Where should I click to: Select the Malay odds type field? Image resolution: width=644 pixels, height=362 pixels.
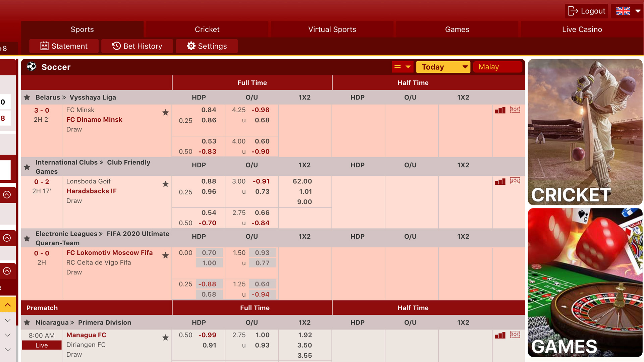pos(497,67)
